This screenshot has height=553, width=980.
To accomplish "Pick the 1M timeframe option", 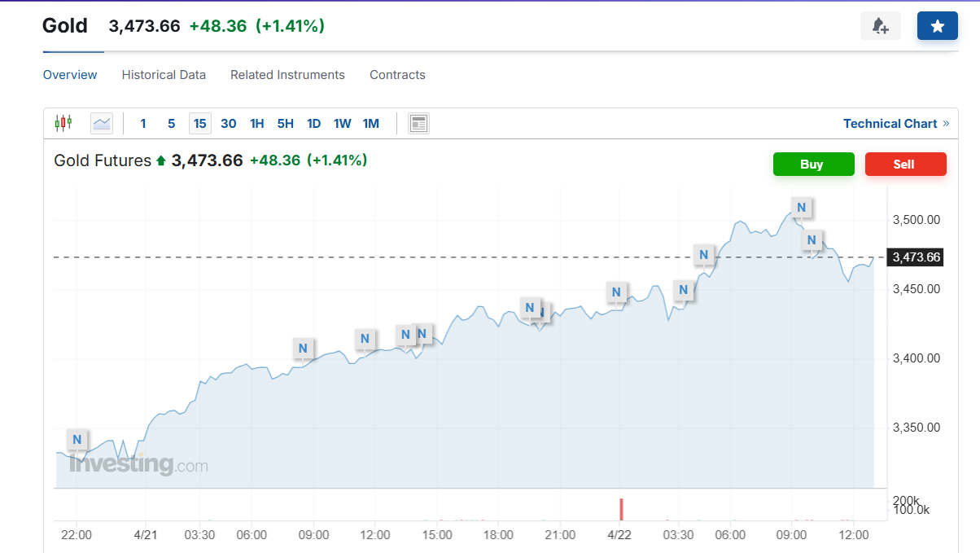I will (x=371, y=124).
